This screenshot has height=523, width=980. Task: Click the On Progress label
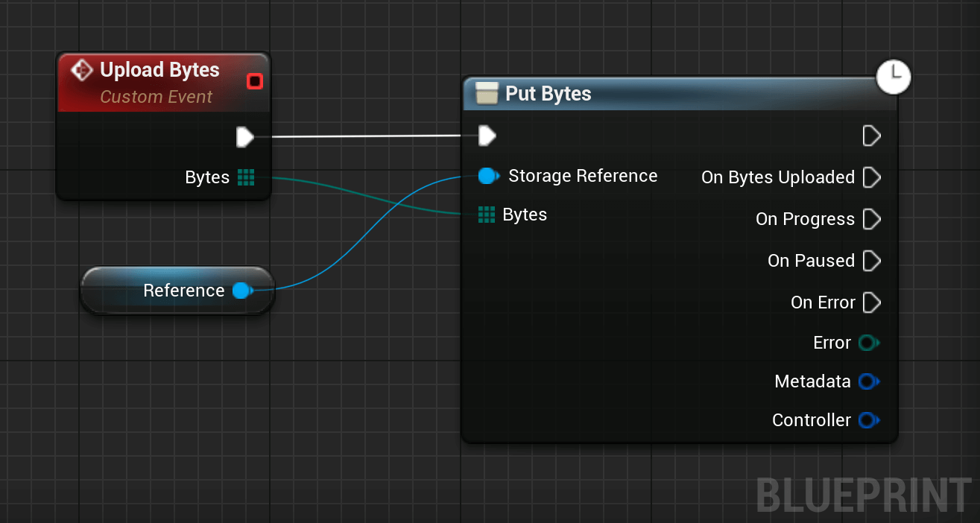(x=805, y=219)
